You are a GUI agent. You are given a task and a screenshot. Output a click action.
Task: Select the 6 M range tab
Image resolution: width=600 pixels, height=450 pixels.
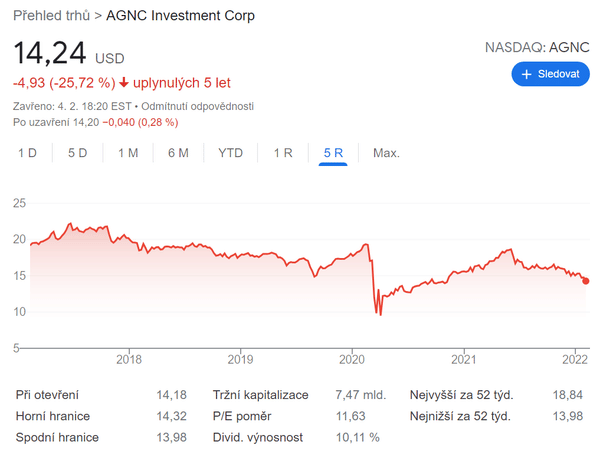pyautogui.click(x=178, y=153)
